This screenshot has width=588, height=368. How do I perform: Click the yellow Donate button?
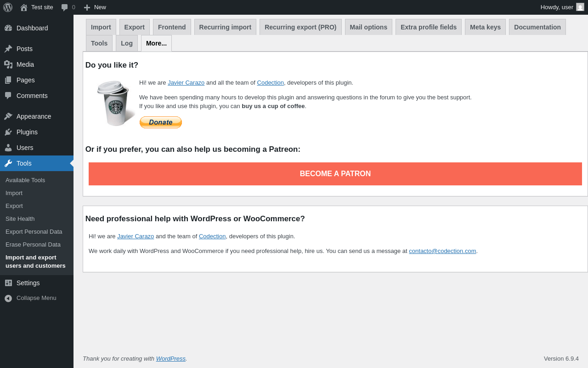click(x=161, y=122)
